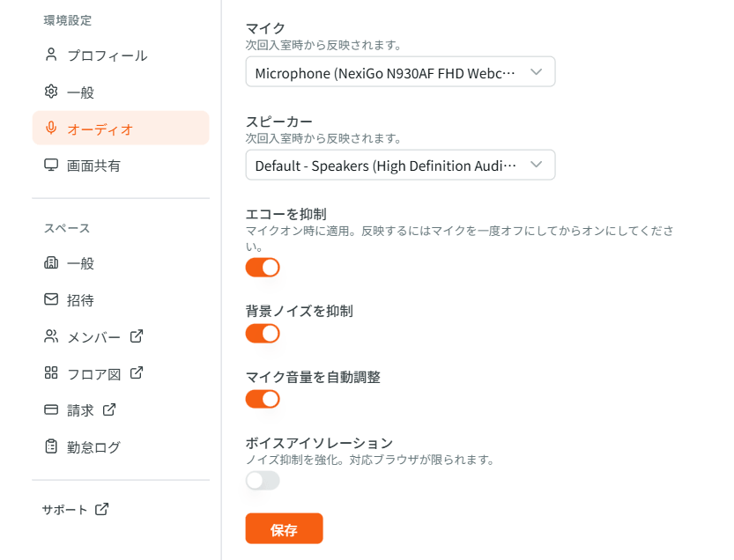
Task: Select the envelope icon next to 招待
Action: point(50,299)
